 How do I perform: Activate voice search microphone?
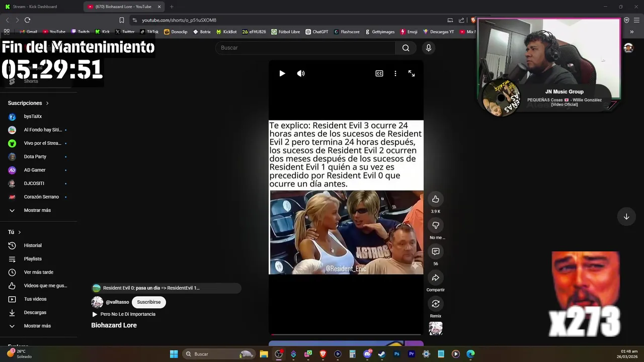coord(429,48)
